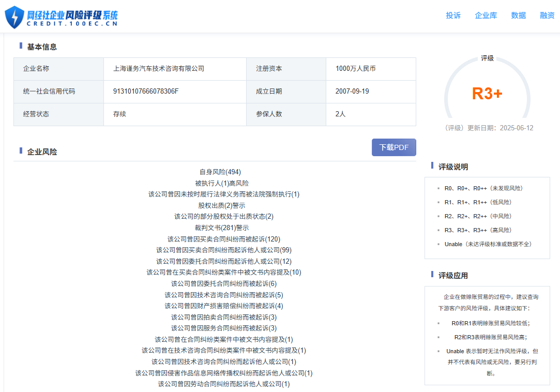Select 因委托合同纠纷而起诉他人或公司(12) line
Image resolution: width=560 pixels, height=392 pixels.
click(224, 261)
